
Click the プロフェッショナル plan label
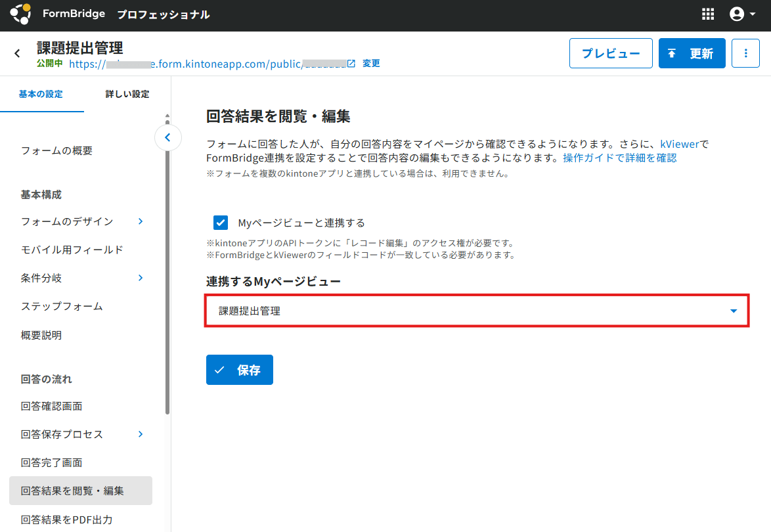164,14
